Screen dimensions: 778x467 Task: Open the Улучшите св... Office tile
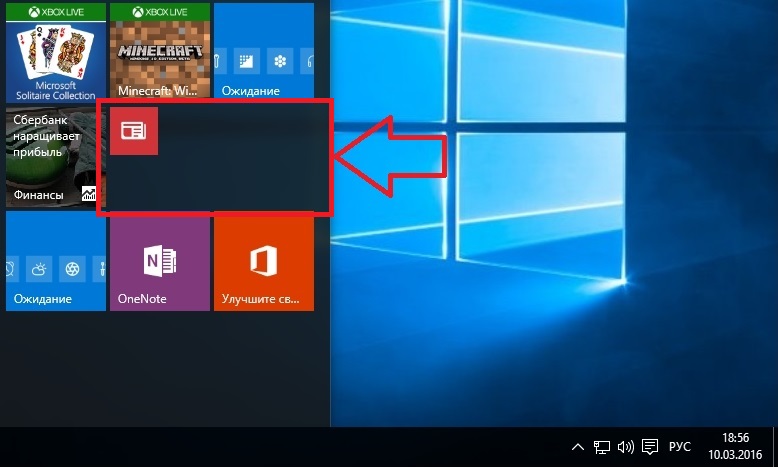point(263,263)
